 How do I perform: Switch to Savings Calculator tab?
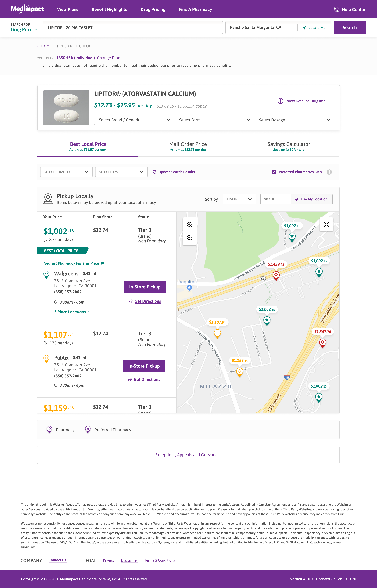[x=289, y=147]
